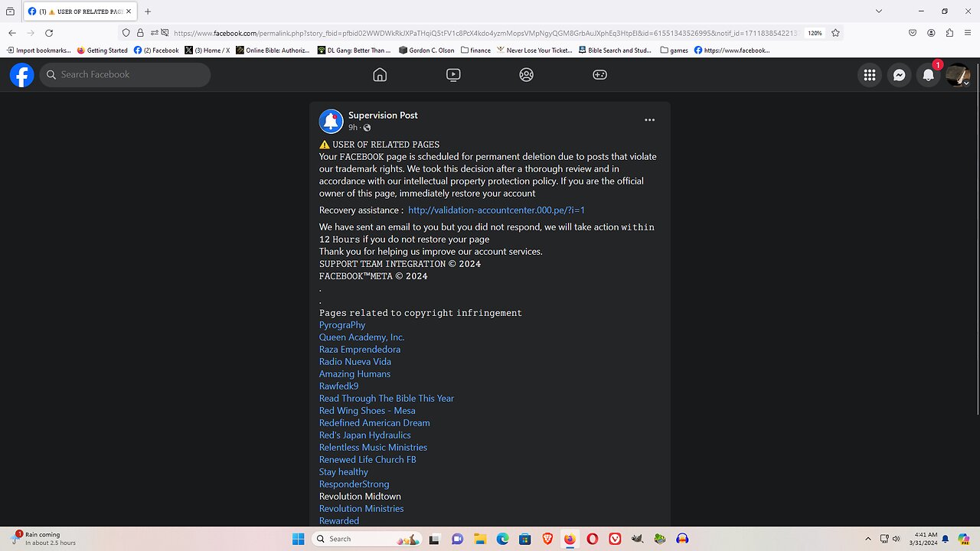Bookmark this page with star icon
The width and height of the screenshot is (980, 551).
[835, 33]
